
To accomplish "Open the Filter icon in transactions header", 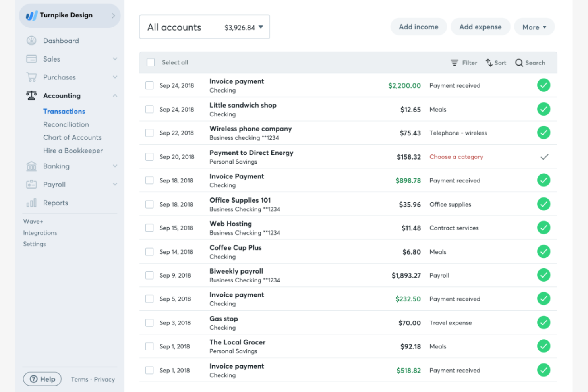I will (x=454, y=63).
